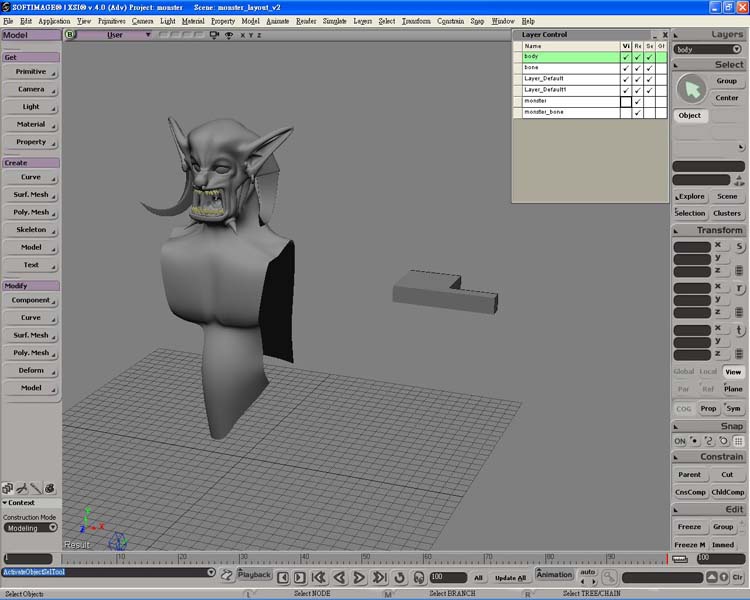Open the Constrain menu
Screen dimensions: 750x600
(x=451, y=21)
